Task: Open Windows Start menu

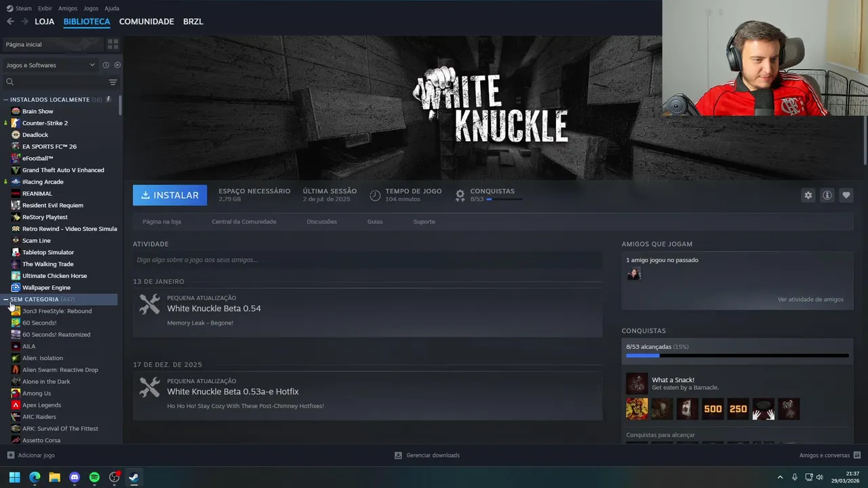Action: pos(14,477)
